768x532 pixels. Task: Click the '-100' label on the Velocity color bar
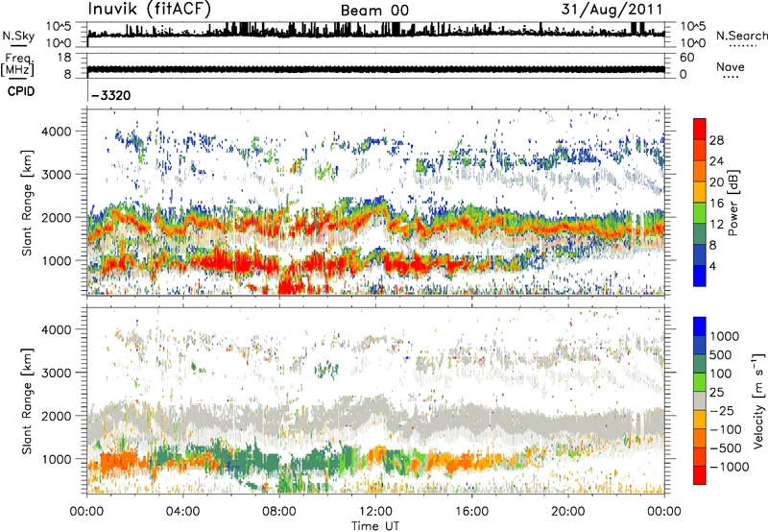pyautogui.click(x=726, y=429)
